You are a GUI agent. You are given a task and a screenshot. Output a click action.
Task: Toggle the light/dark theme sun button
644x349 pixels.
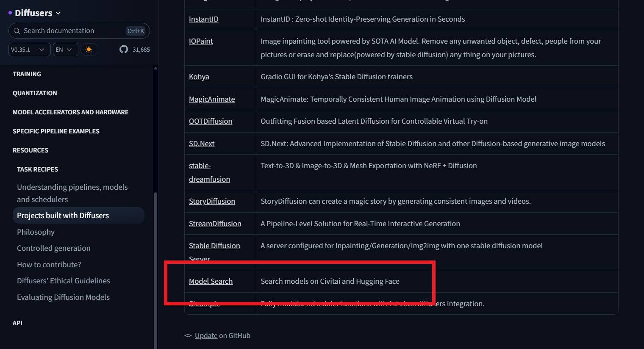(89, 50)
